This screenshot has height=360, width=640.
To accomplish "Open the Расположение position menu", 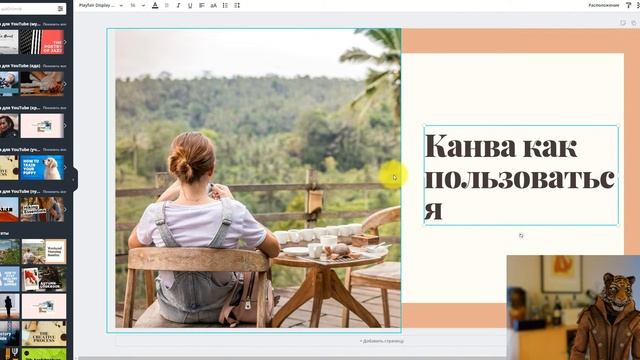I will pyautogui.click(x=604, y=5).
